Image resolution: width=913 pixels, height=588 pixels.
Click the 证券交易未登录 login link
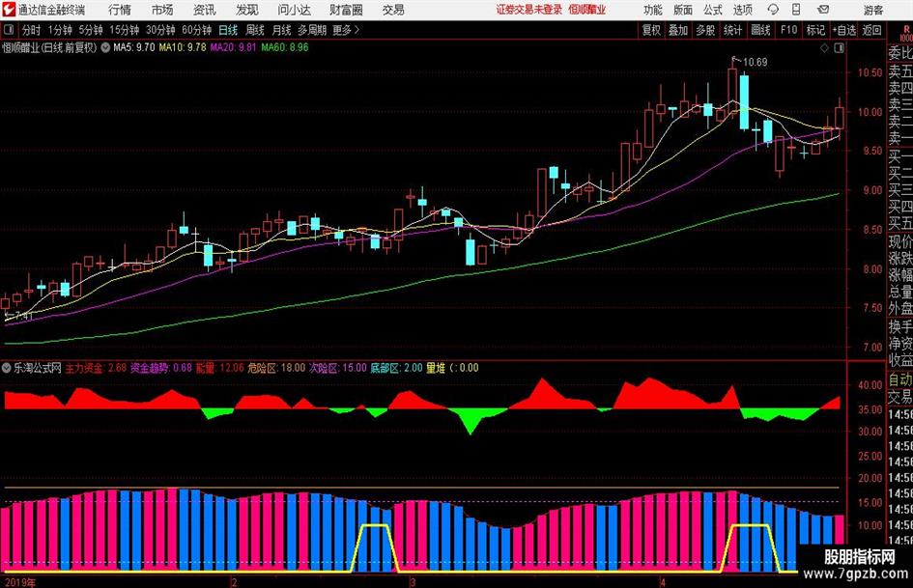(529, 10)
